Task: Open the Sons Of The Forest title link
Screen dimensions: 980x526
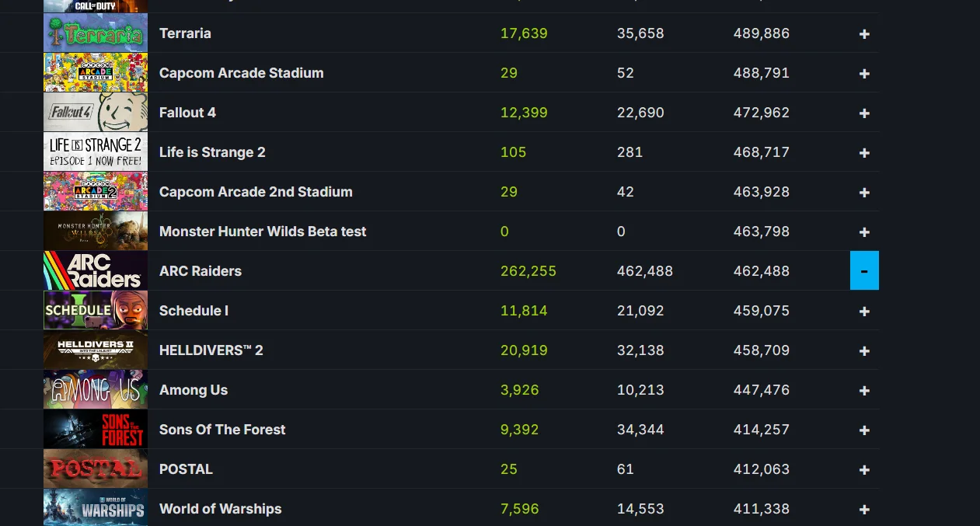Action: pyautogui.click(x=222, y=430)
